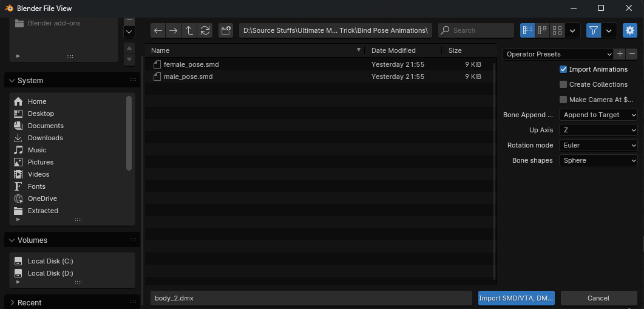Switch to vertical list display mode
This screenshot has height=309, width=644.
528,30
